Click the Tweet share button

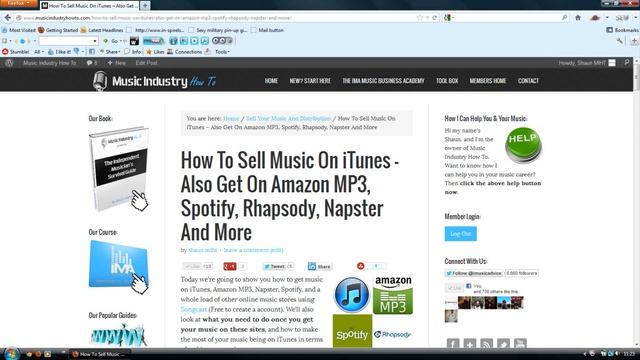pyautogui.click(x=274, y=267)
